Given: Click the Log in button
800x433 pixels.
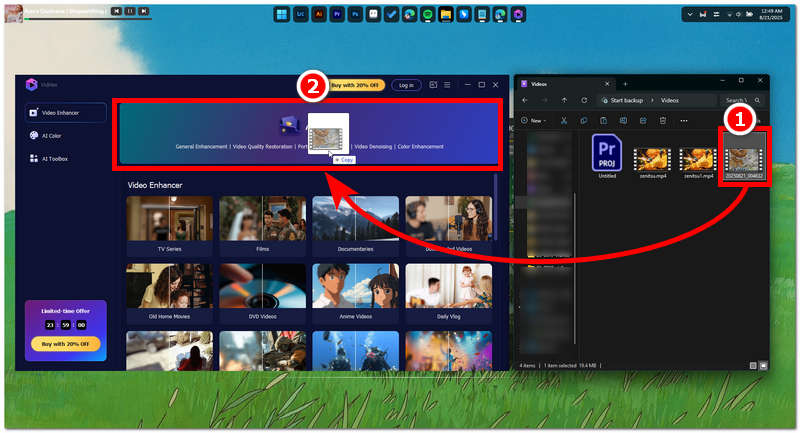Looking at the screenshot, I should tap(406, 85).
